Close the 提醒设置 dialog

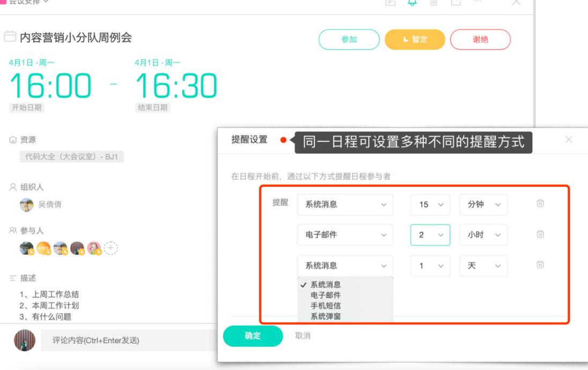(x=569, y=140)
